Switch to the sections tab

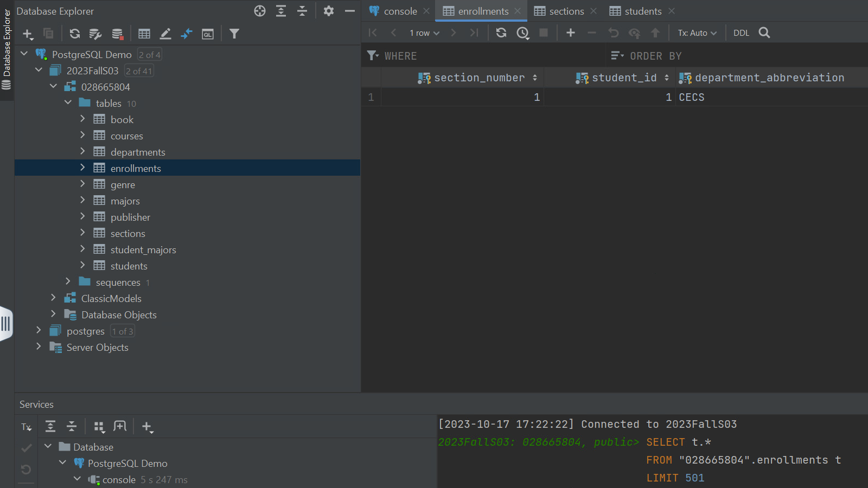tap(566, 11)
